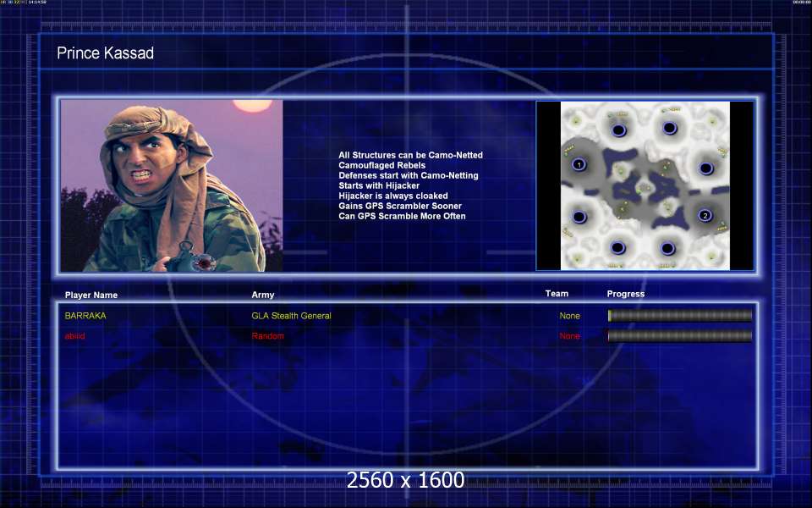
Task: Click 'Hijacker is always cloaked' line
Action: tap(393, 196)
